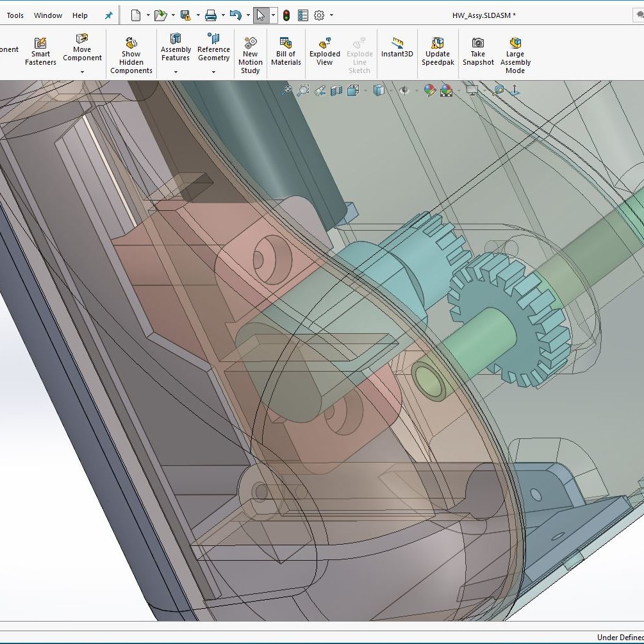Viewport: 644px width, 644px height.
Task: Save the assembly with the Save icon
Action: point(186,15)
